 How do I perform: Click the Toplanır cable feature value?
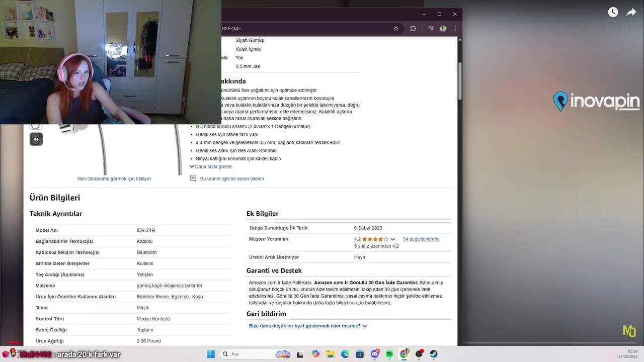145,330
